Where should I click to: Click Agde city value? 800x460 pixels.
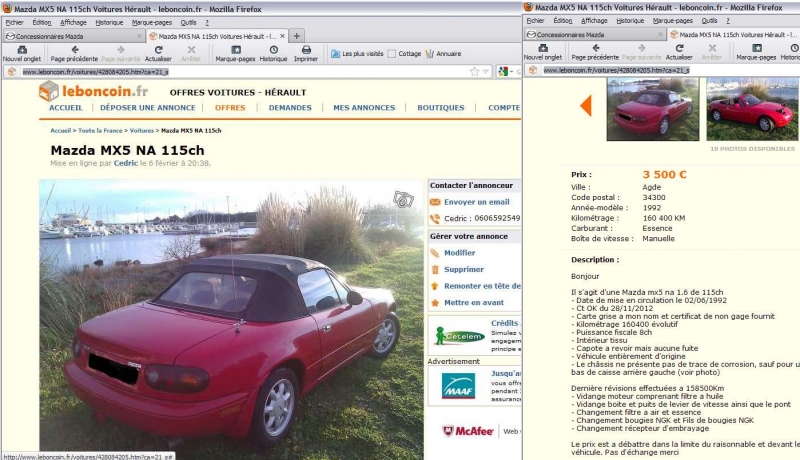pos(652,187)
